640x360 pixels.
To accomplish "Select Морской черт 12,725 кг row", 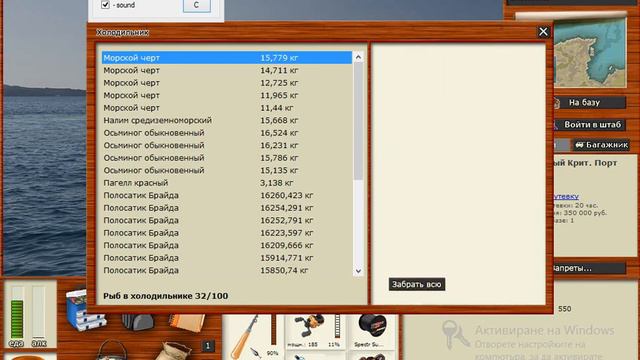I will coord(227,83).
